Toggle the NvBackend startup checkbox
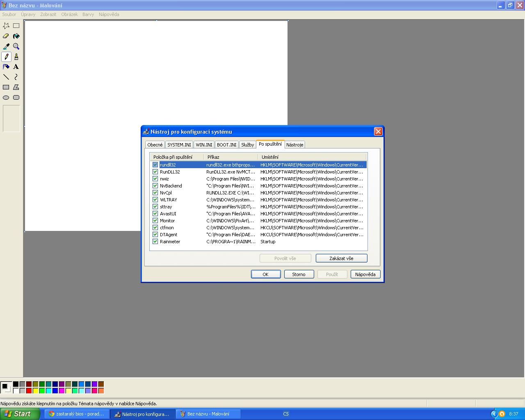 click(x=155, y=186)
